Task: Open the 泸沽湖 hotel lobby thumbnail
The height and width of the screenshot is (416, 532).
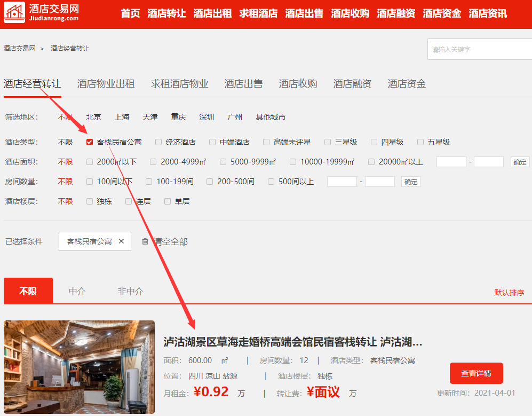Action: pos(79,367)
